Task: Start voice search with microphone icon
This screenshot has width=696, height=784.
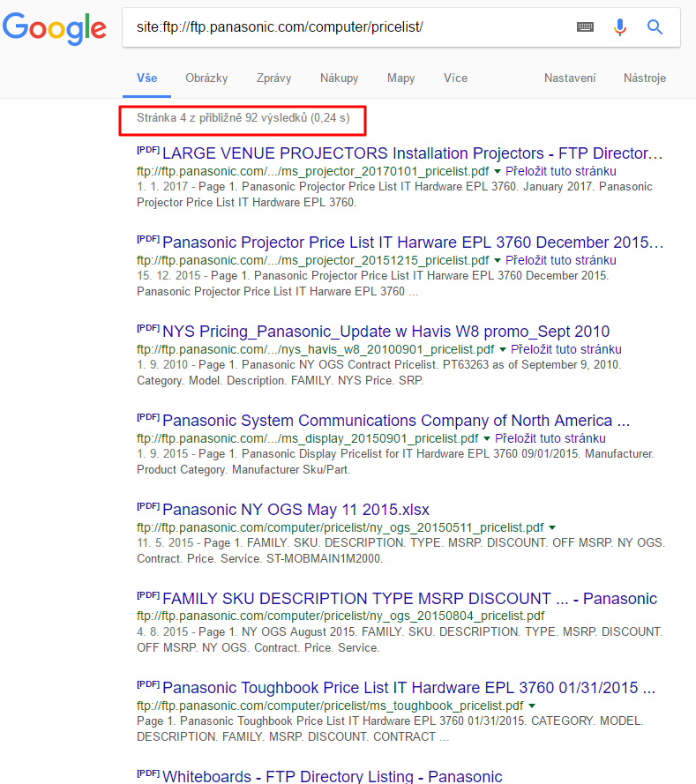Action: [x=620, y=27]
